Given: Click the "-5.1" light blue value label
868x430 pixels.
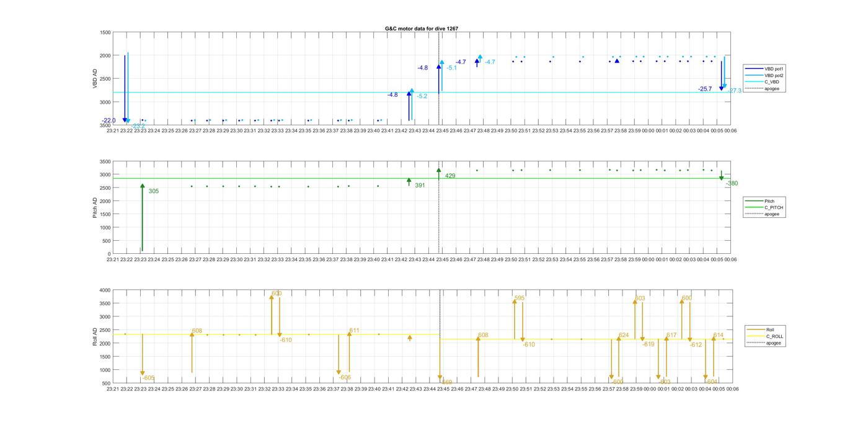Looking at the screenshot, I should (451, 68).
